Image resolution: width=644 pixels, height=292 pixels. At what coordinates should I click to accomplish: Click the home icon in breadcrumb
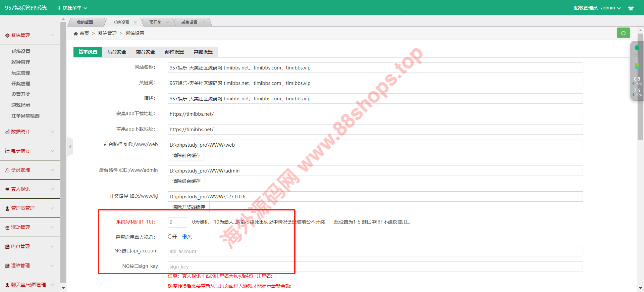coord(76,34)
